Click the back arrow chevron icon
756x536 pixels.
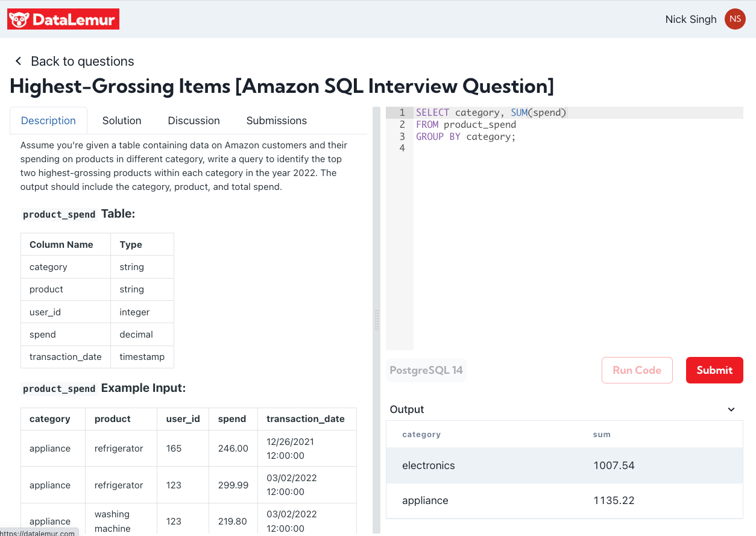pyautogui.click(x=18, y=61)
